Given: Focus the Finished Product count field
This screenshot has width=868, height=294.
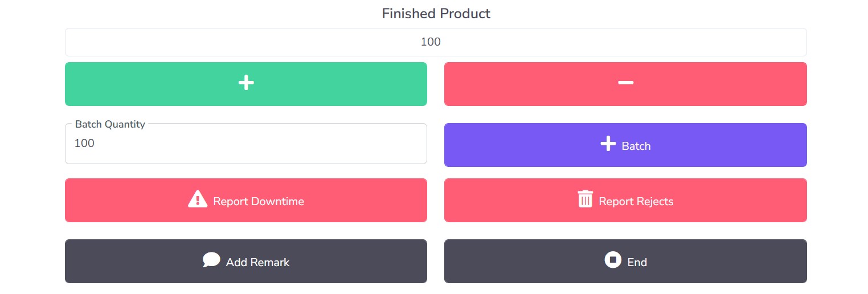Looking at the screenshot, I should point(436,42).
